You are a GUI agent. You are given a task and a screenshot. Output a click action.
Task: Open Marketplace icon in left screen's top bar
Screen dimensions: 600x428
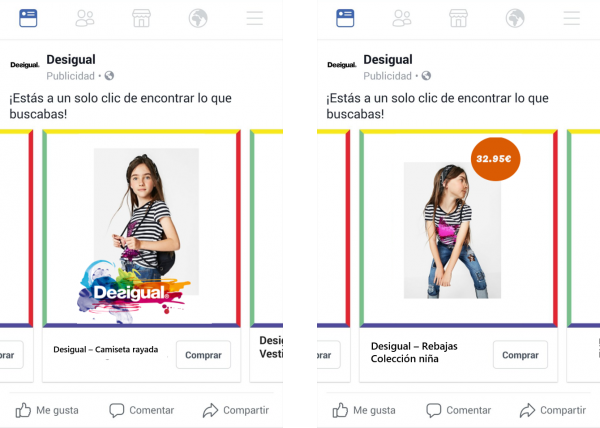(x=141, y=18)
